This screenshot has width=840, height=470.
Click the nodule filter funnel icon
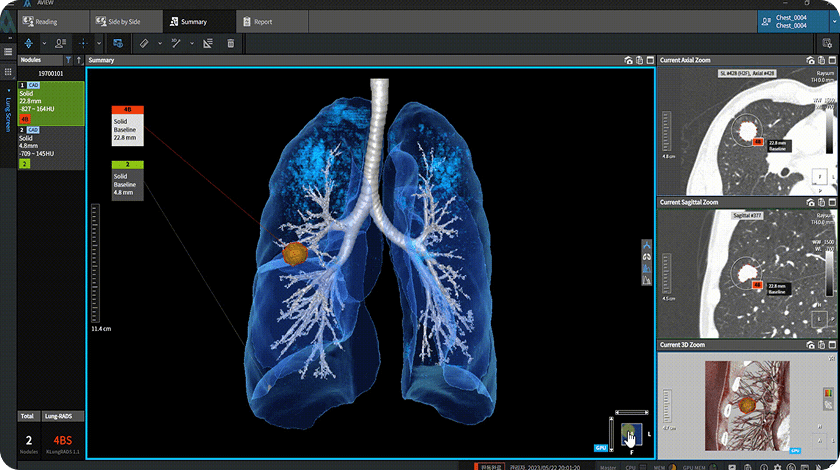[68, 60]
